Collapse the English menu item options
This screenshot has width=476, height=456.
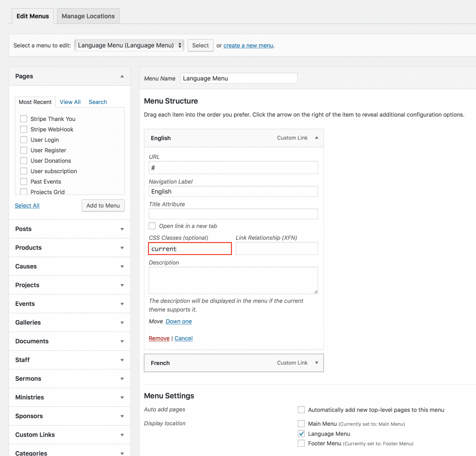click(316, 138)
